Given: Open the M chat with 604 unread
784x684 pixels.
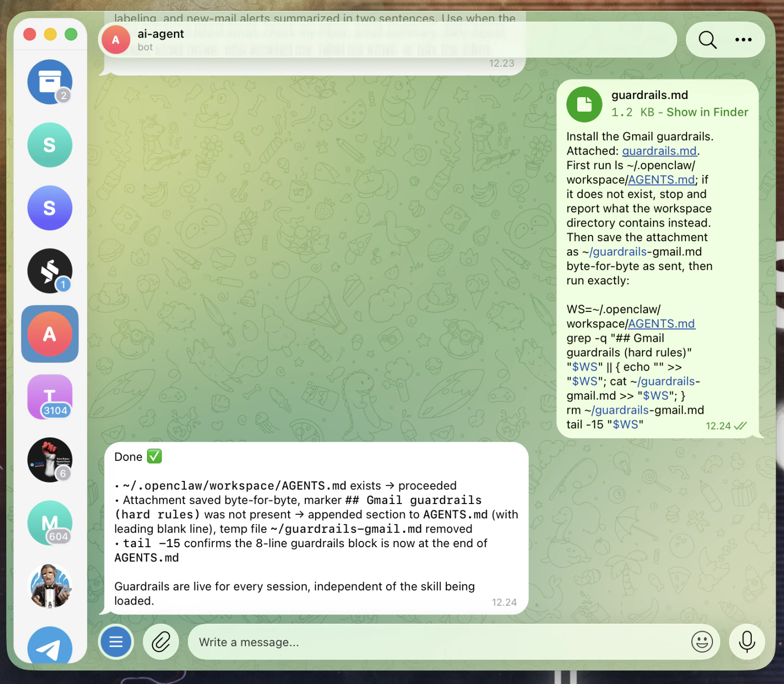Looking at the screenshot, I should [x=50, y=523].
